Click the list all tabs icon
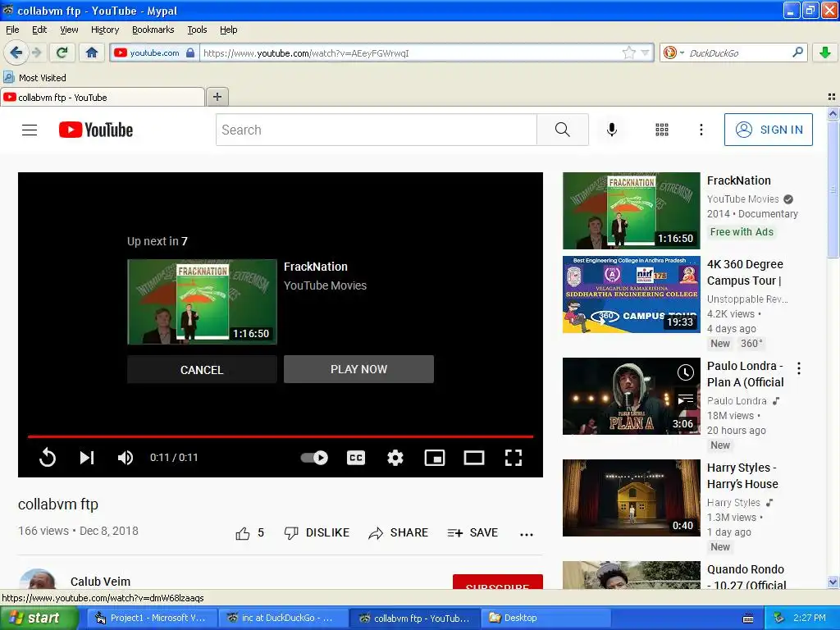The width and height of the screenshot is (840, 630). [832, 97]
